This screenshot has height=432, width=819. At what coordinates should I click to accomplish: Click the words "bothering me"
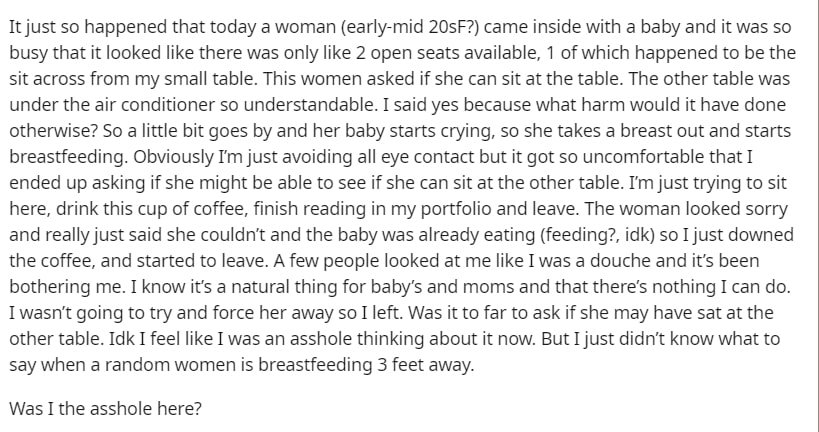coord(66,287)
